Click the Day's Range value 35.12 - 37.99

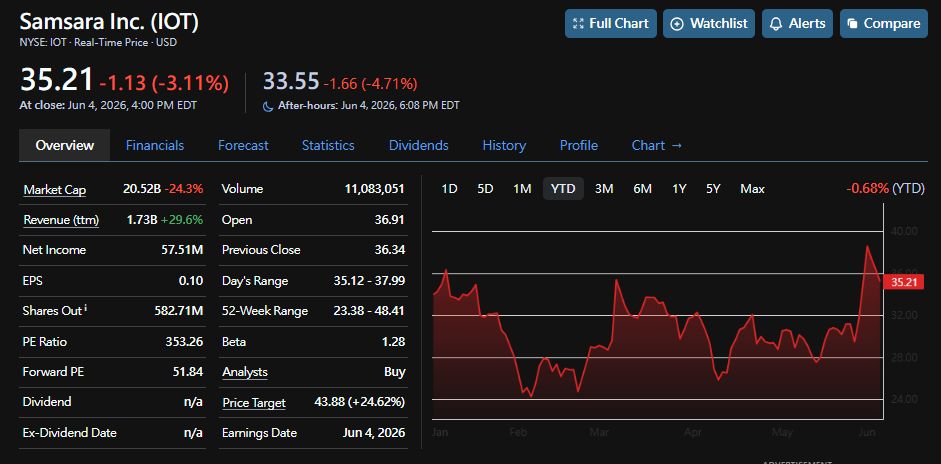tap(369, 280)
